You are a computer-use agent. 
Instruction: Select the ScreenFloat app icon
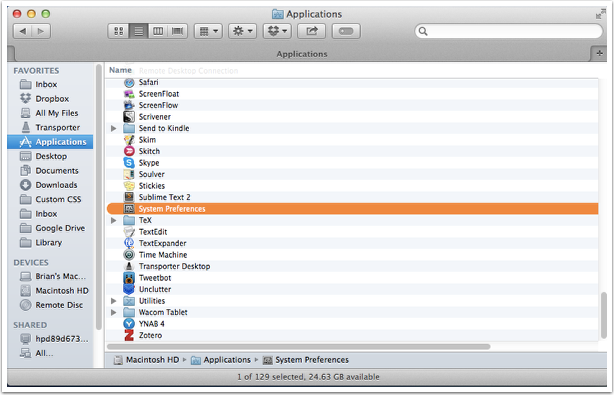tap(129, 94)
